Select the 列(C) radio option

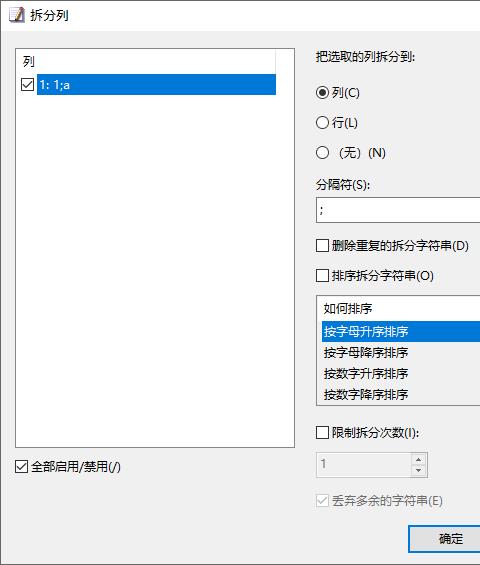click(x=322, y=93)
